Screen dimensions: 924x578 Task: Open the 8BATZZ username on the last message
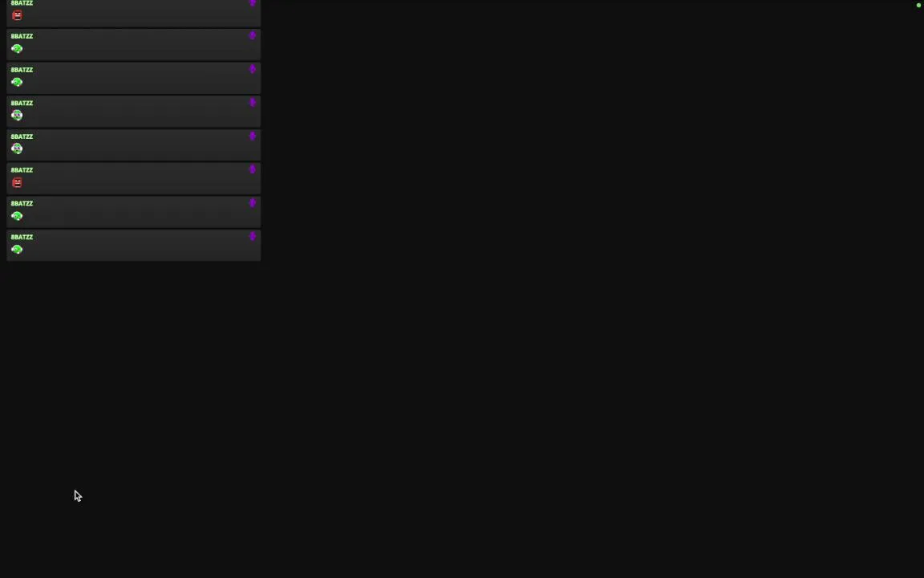[x=22, y=237]
